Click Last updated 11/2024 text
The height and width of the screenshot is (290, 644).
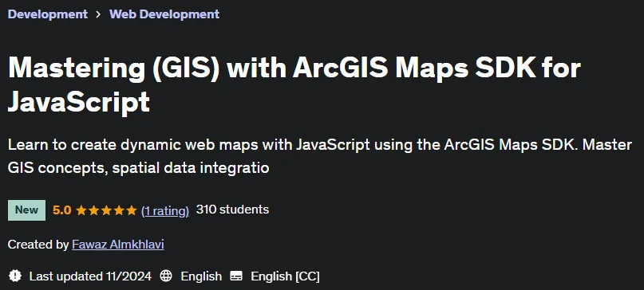click(90, 276)
